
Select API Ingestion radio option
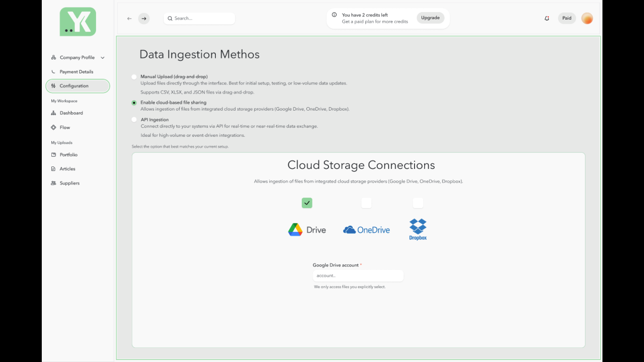coord(134,120)
